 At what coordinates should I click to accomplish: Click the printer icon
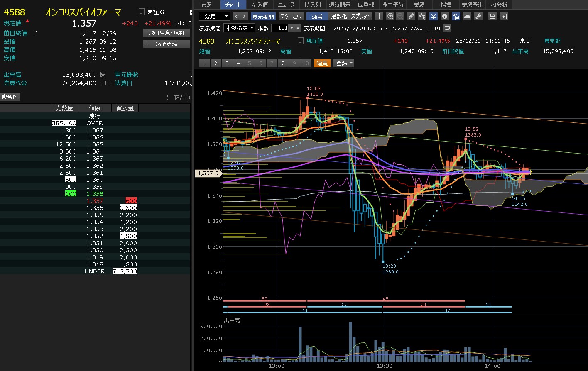492,16
